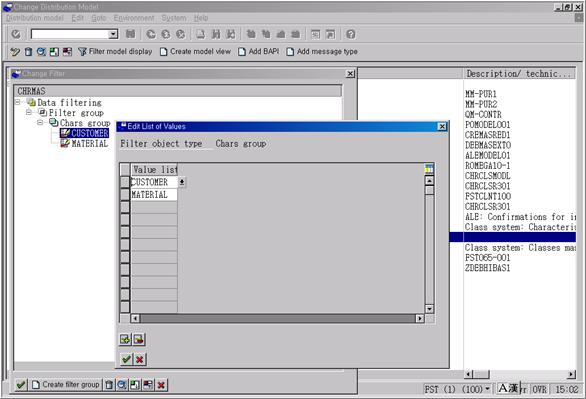Click the horizontal scrollbar of the value list

click(277, 318)
